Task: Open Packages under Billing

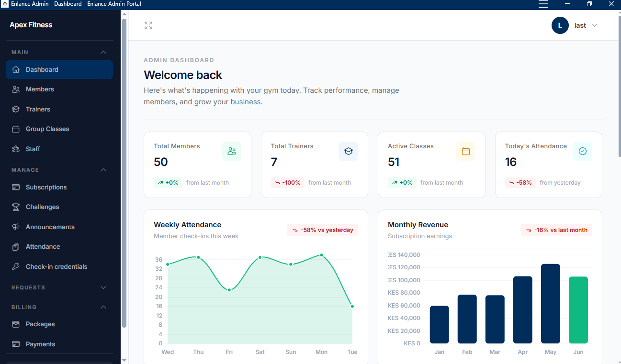Action: tap(59, 324)
